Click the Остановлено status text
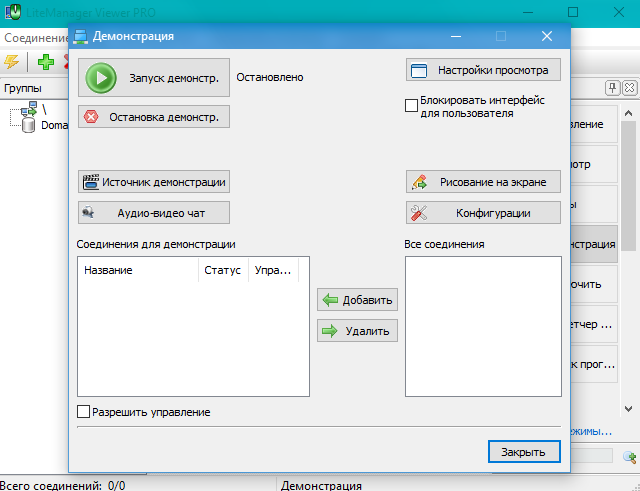The image size is (640, 491). (270, 77)
